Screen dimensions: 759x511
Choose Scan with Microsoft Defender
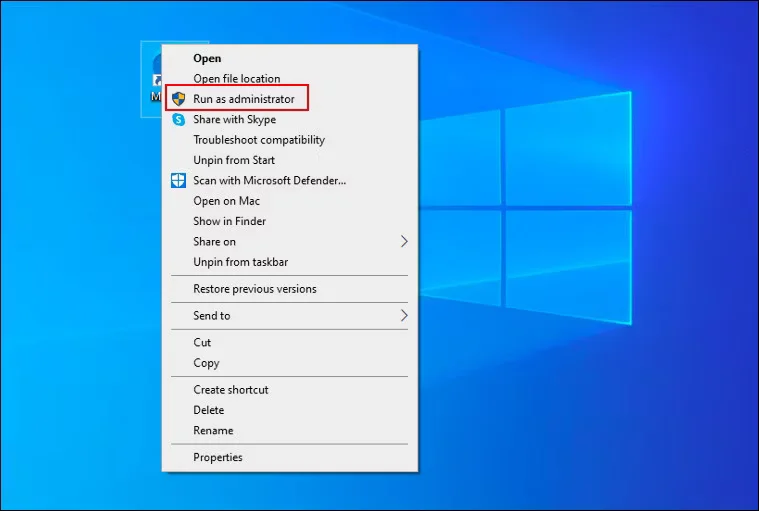pyautogui.click(x=269, y=181)
